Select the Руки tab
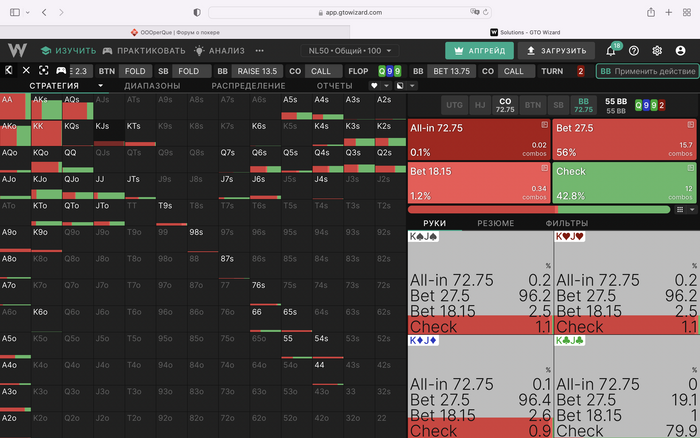700x438 pixels. (x=434, y=223)
